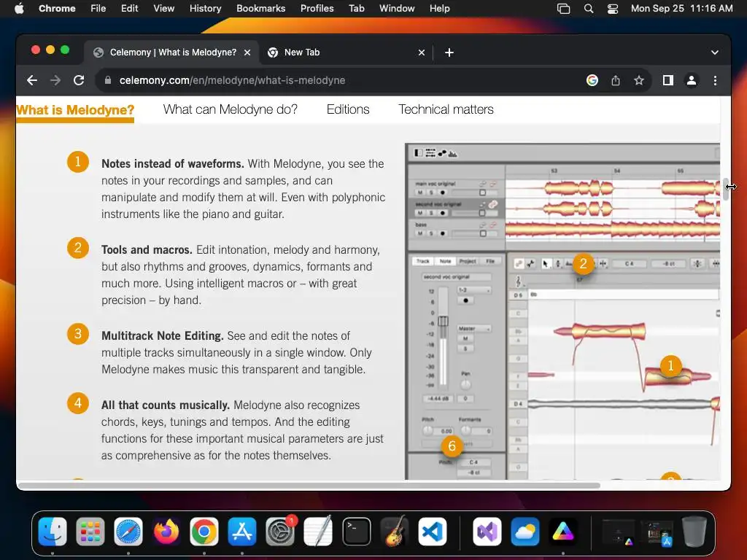
Task: Launch Terminal from the Dock
Action: (356, 532)
